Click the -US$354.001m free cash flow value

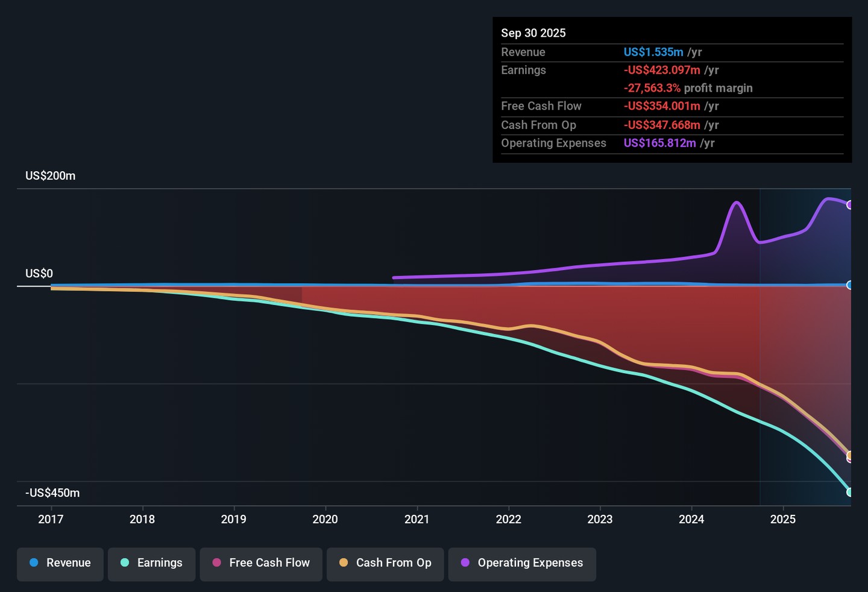coord(662,106)
